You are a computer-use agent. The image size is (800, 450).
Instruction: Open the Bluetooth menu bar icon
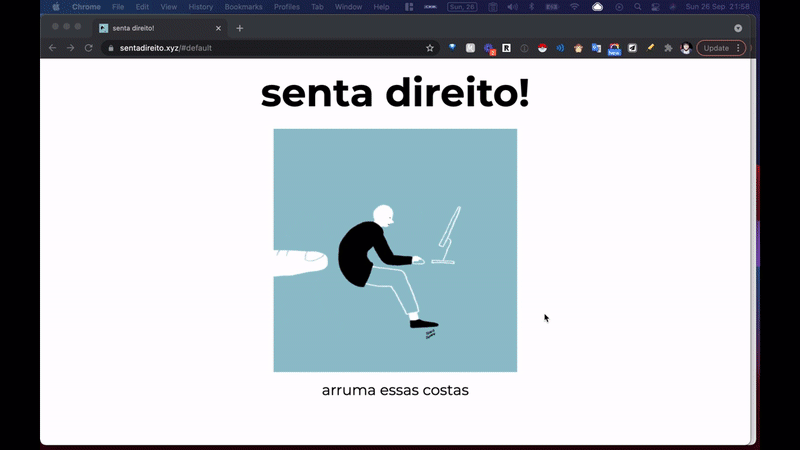click(531, 7)
